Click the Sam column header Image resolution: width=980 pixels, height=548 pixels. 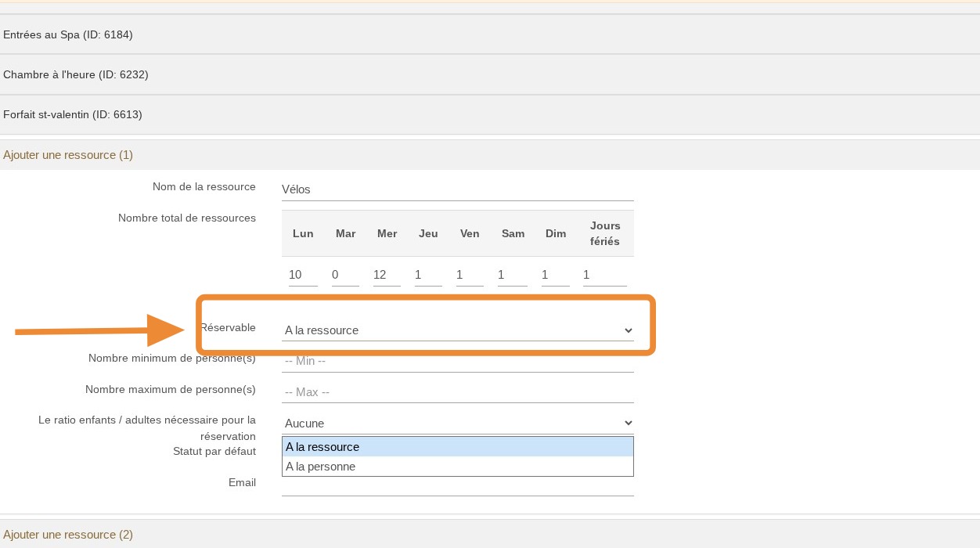(513, 233)
